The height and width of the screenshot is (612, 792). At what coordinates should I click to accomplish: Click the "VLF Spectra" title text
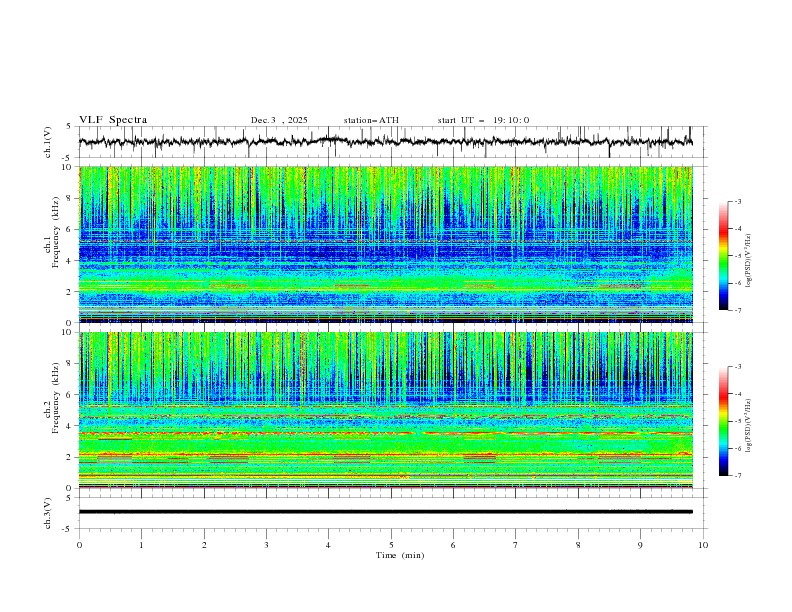click(113, 120)
